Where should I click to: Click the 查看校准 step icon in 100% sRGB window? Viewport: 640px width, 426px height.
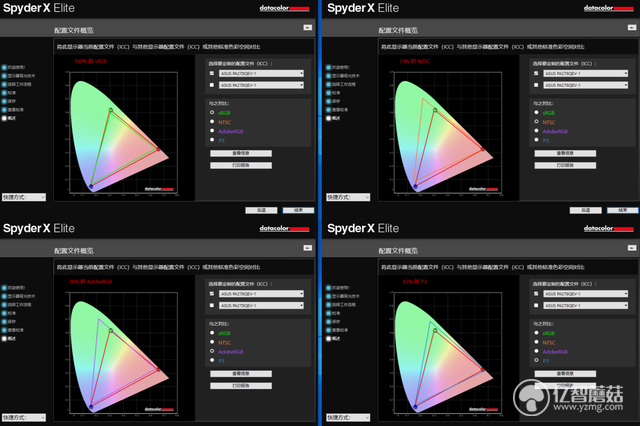4,110
